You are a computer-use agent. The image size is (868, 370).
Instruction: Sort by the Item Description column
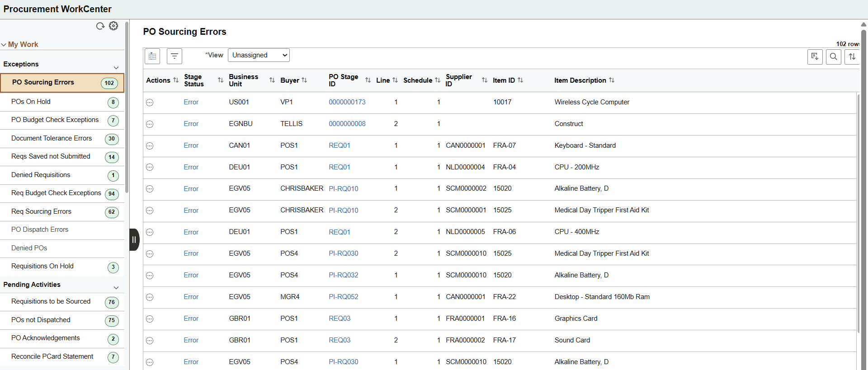coord(612,80)
